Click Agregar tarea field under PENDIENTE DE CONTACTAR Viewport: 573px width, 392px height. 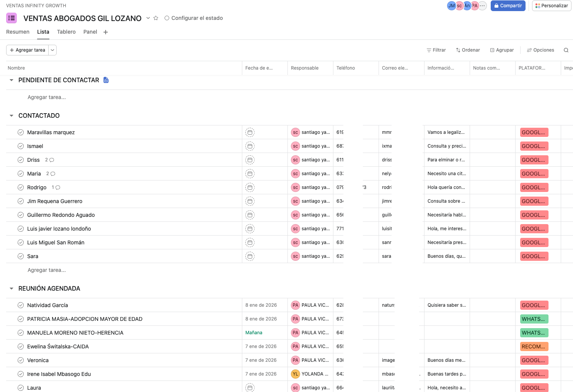(47, 97)
